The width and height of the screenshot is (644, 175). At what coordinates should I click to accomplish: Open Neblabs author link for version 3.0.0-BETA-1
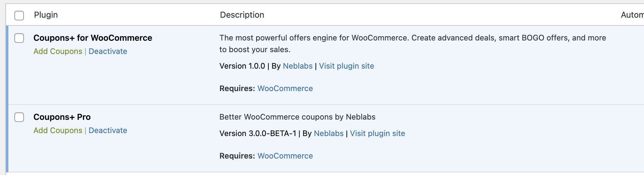click(x=329, y=133)
